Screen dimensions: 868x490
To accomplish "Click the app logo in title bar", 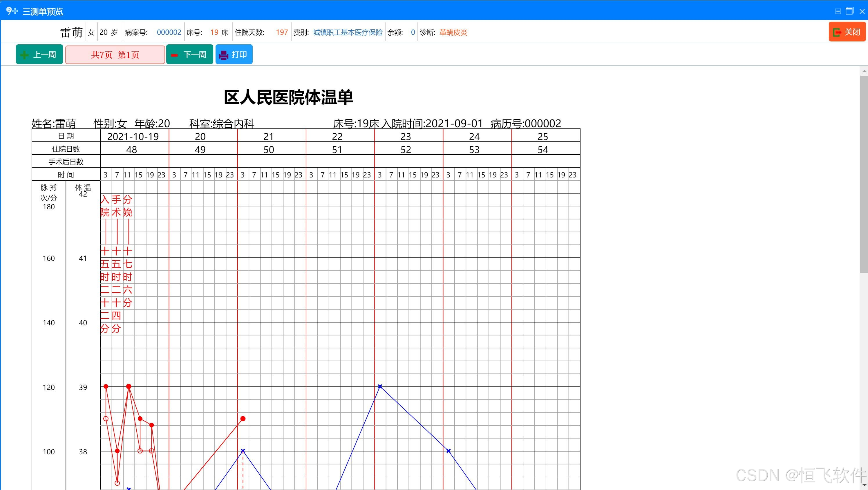I will pos(11,11).
